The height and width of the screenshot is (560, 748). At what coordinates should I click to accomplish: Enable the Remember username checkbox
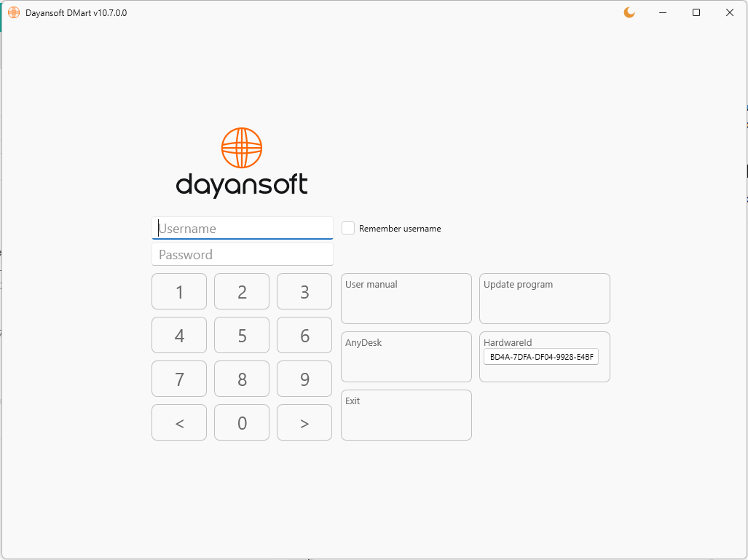348,228
